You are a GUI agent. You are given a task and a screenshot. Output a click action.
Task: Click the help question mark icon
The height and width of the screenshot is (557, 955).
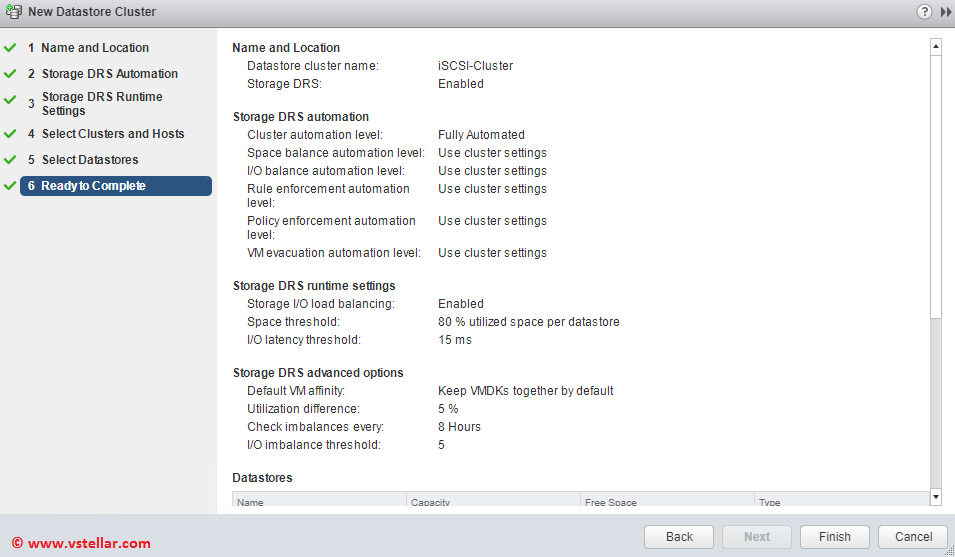[924, 12]
